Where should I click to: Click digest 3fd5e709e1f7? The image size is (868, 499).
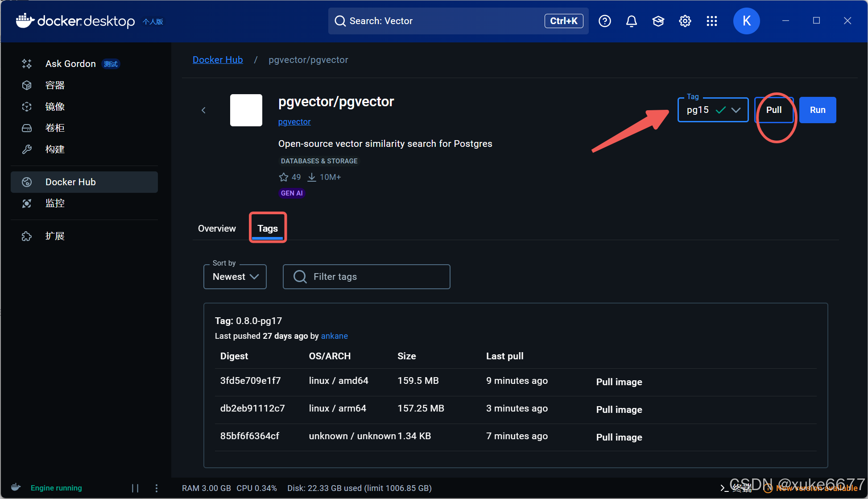click(x=251, y=381)
